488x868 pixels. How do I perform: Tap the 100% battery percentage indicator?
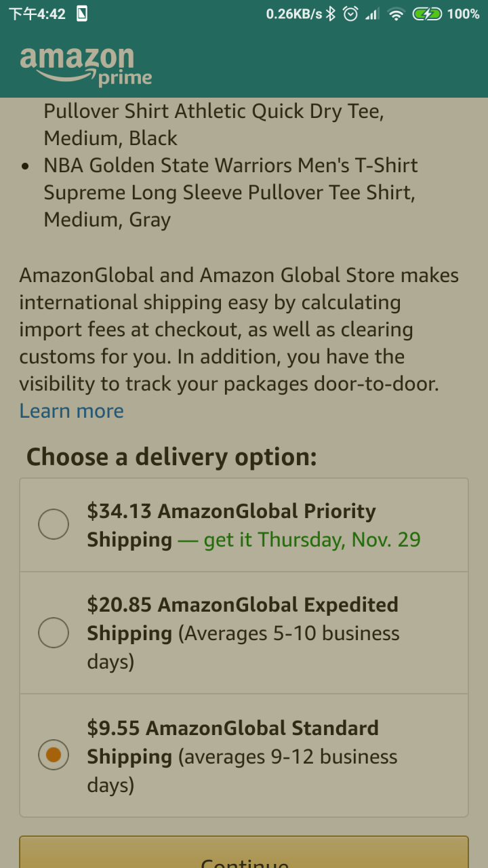pos(464,14)
